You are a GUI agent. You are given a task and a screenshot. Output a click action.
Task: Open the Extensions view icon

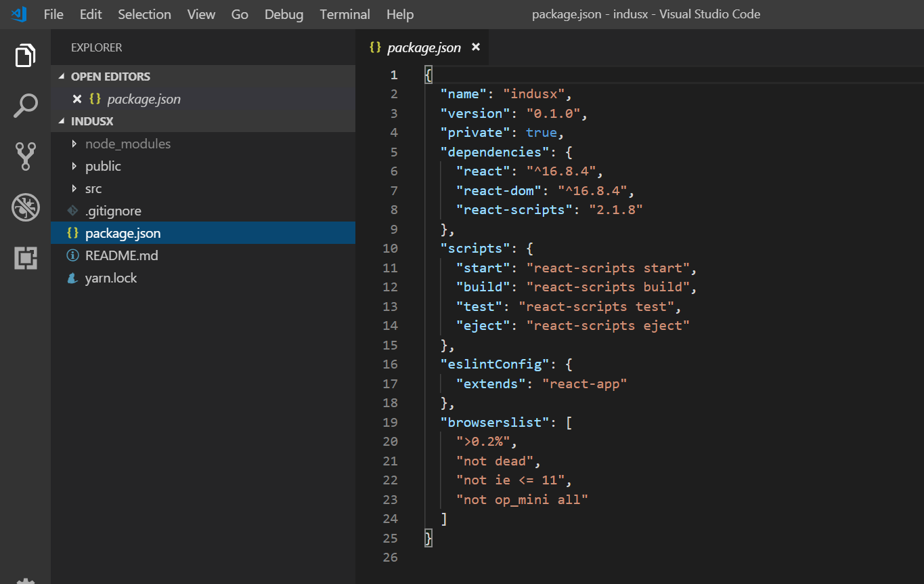25,258
